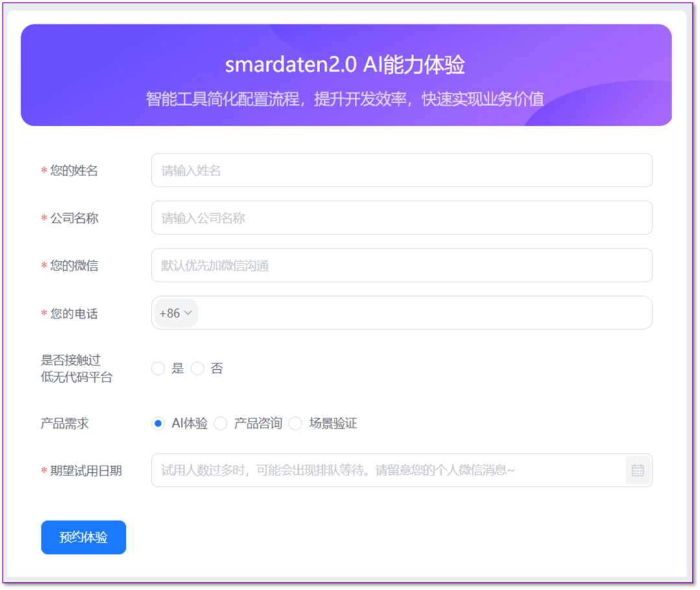Choose the AI体验 product requirement option
Viewport: 700px width, 590px height.
pyautogui.click(x=158, y=423)
